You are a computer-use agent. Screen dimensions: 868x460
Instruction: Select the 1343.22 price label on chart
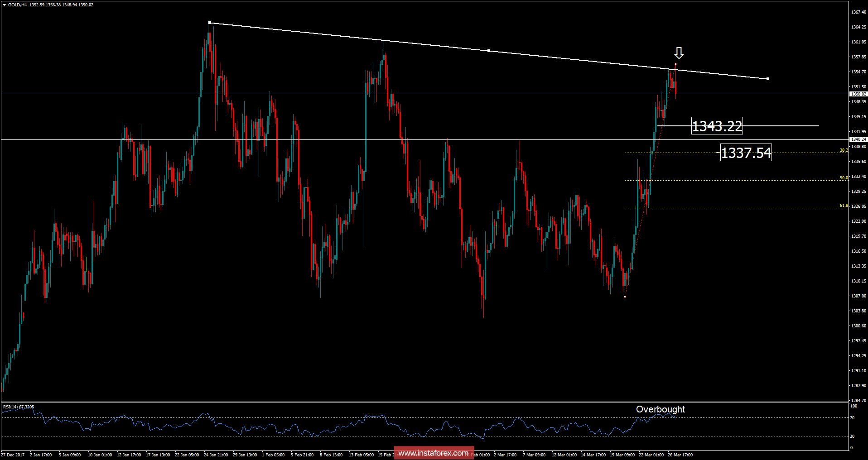pos(717,126)
